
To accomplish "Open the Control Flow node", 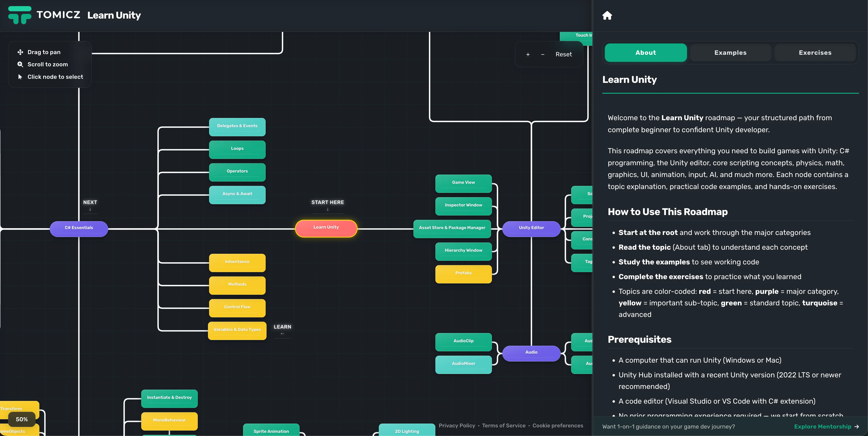I will 237,308.
